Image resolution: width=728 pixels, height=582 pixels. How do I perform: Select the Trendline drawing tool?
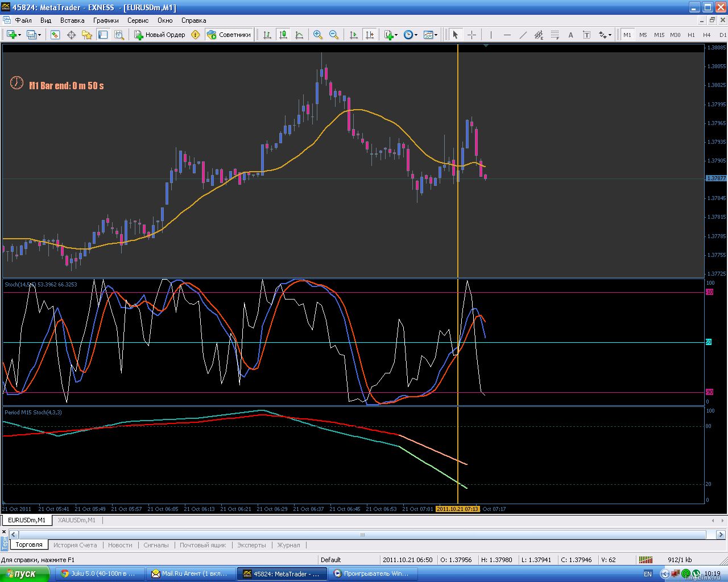[x=523, y=35]
